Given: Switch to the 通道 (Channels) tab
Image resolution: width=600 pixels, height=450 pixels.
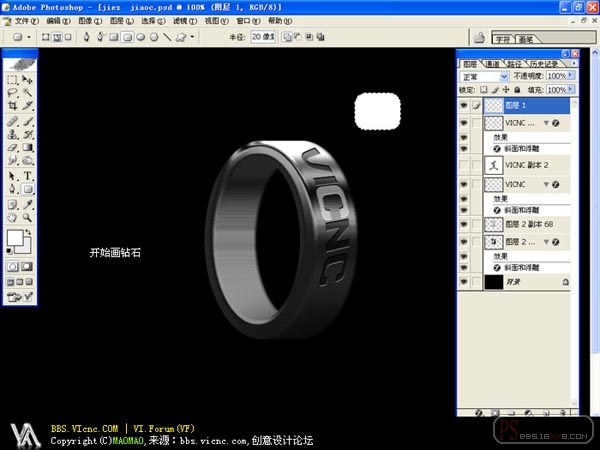Looking at the screenshot, I should tap(492, 64).
